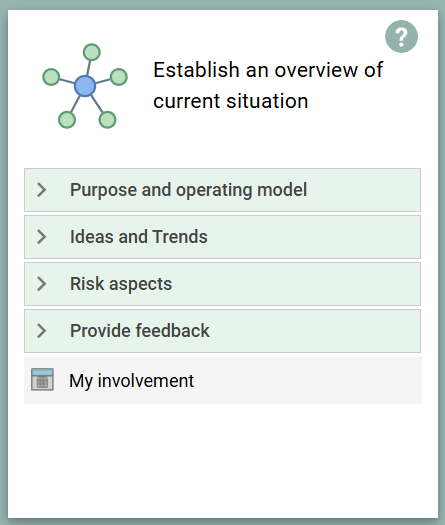The image size is (445, 525).
Task: Expand the Ideas and Trends chevron
Action: point(42,237)
